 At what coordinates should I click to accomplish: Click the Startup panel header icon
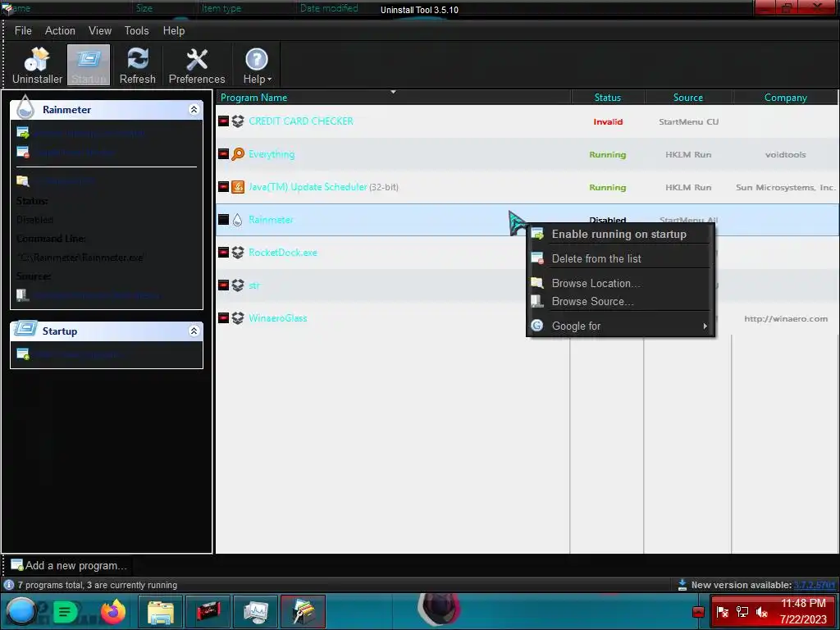pos(25,328)
